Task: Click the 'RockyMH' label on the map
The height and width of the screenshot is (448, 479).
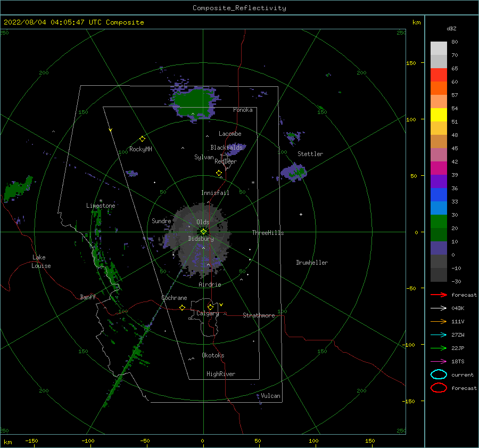Action: coord(141,149)
